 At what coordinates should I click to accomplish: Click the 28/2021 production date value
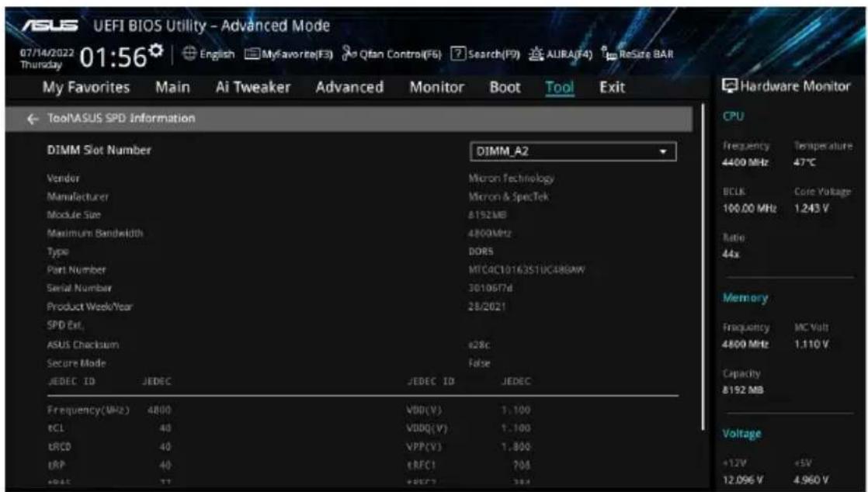coord(487,306)
